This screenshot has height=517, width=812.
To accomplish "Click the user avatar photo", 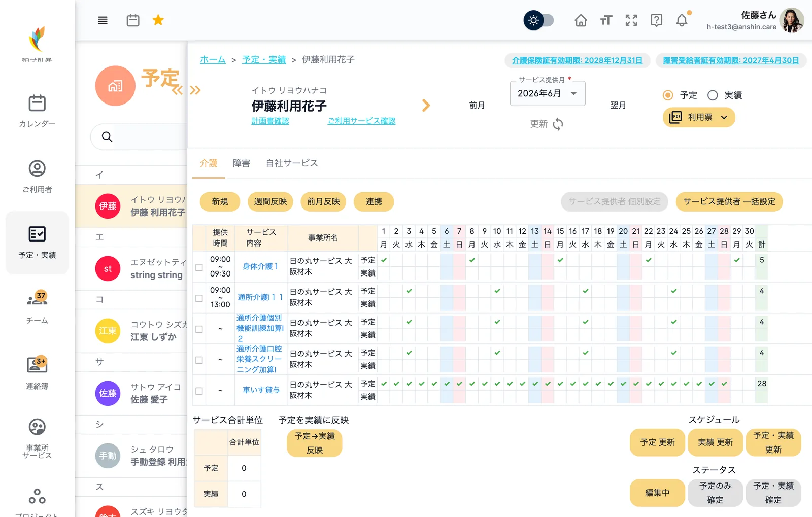I will click(792, 20).
